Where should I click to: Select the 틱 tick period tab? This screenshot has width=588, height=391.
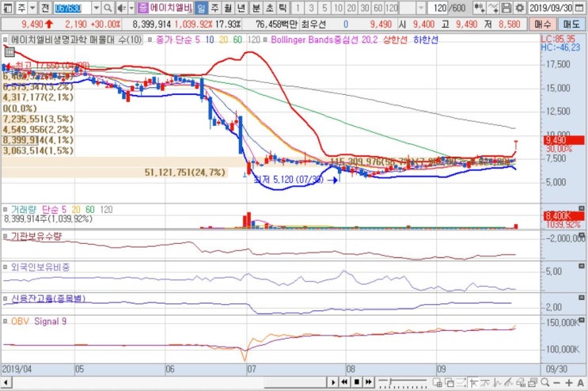283,7
